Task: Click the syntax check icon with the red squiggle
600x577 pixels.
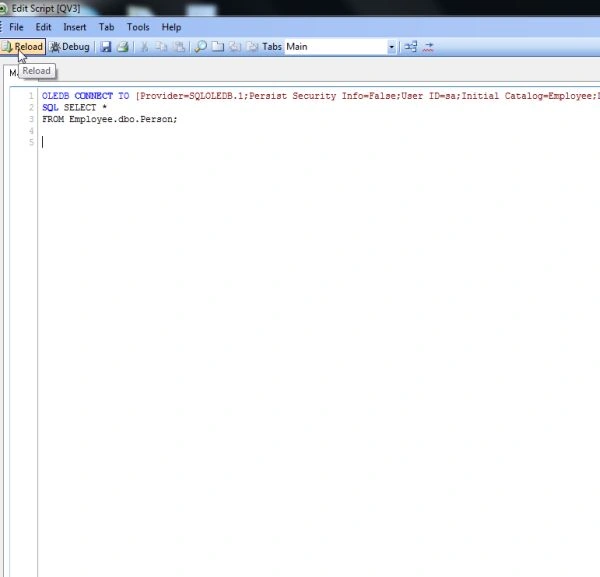Action: tap(428, 47)
